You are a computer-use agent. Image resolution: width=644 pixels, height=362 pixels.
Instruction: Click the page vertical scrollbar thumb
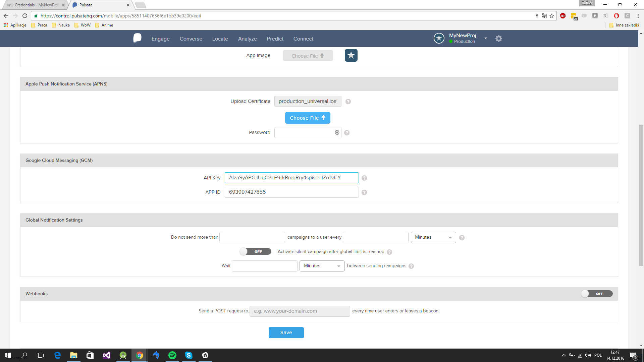point(641,195)
